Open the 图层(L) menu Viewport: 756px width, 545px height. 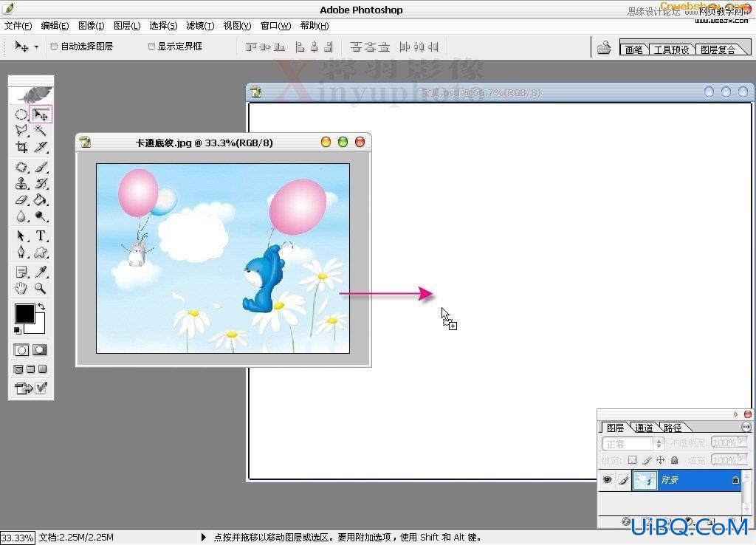[127, 26]
